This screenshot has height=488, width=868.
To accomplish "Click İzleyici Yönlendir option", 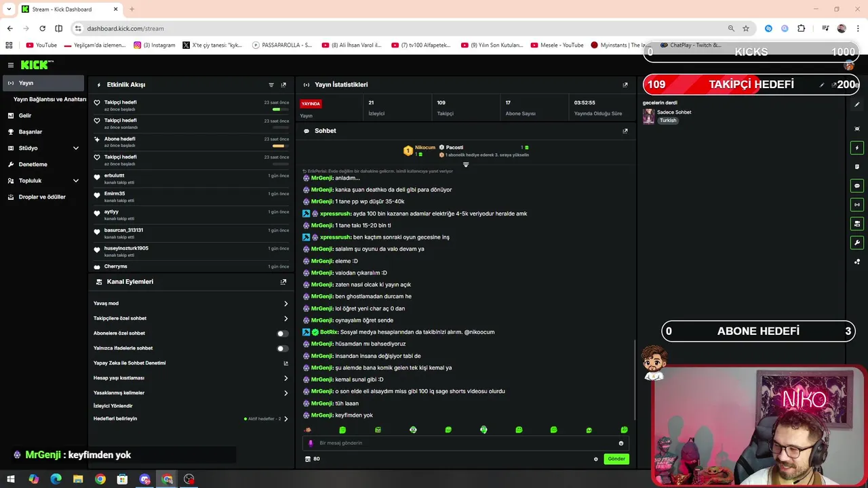I will pos(113,406).
